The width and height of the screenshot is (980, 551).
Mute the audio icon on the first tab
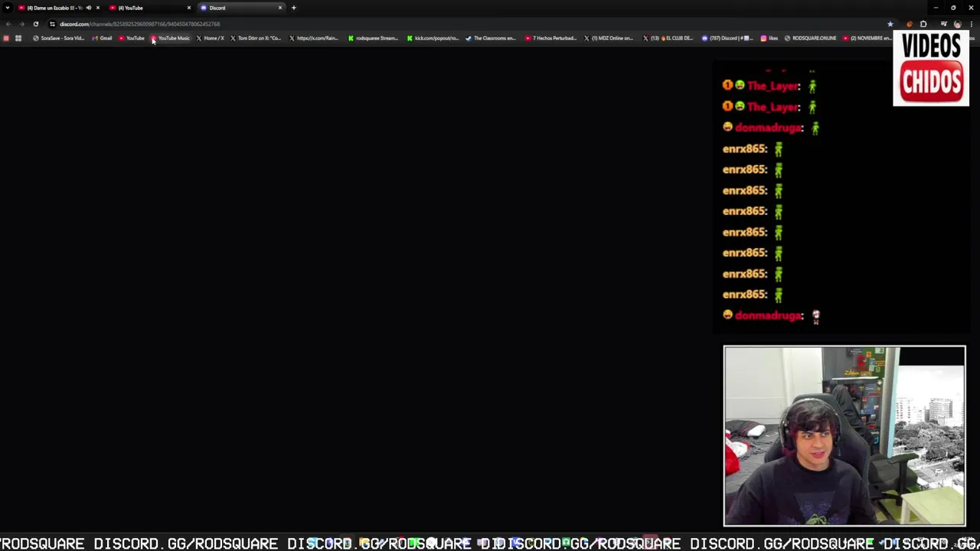(89, 8)
